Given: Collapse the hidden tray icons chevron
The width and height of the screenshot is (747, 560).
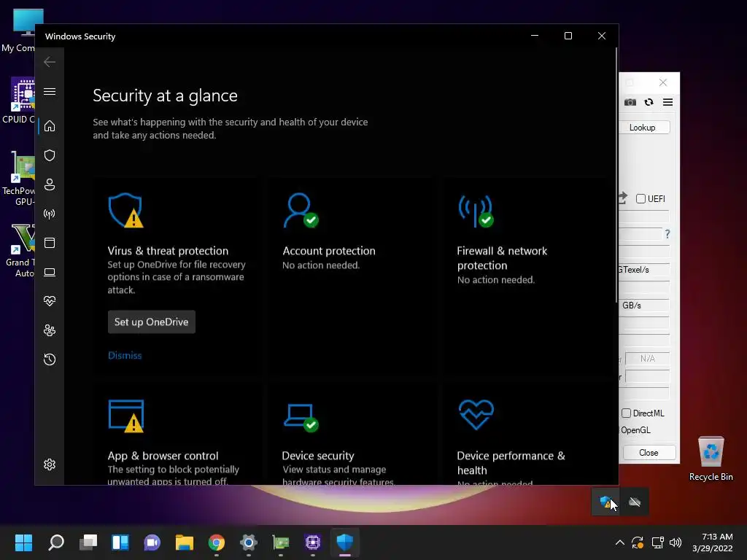Looking at the screenshot, I should pos(620,542).
